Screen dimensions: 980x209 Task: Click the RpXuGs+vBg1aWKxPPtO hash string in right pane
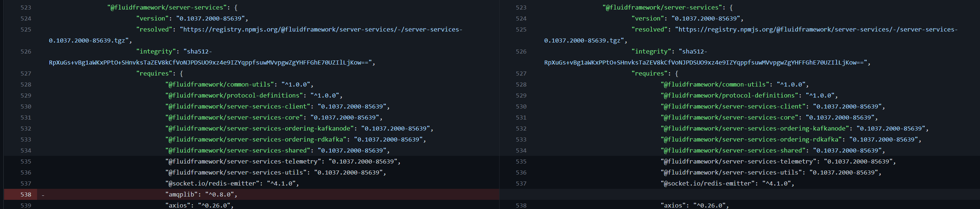coord(707,63)
